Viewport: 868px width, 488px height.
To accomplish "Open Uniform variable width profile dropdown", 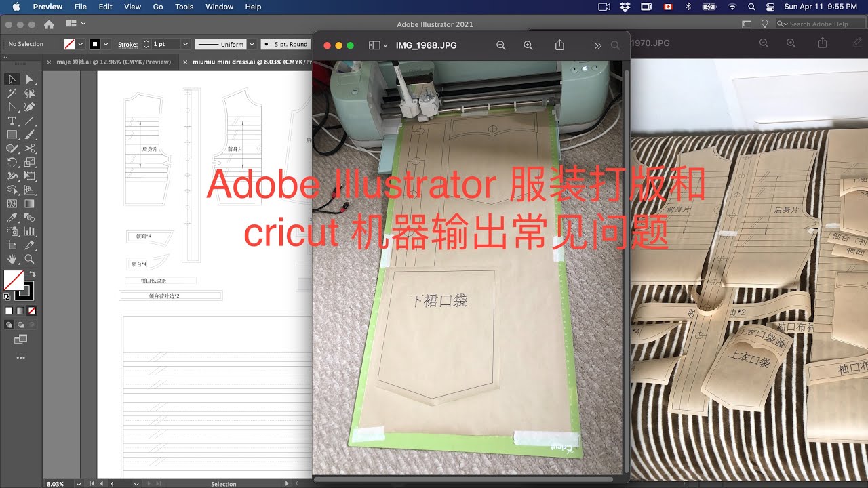I will [252, 44].
